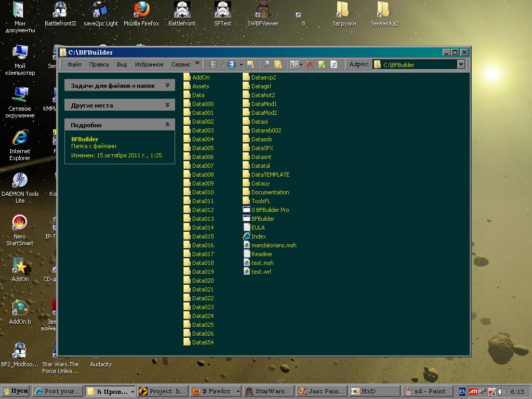Select the test.wrl file

(258, 272)
